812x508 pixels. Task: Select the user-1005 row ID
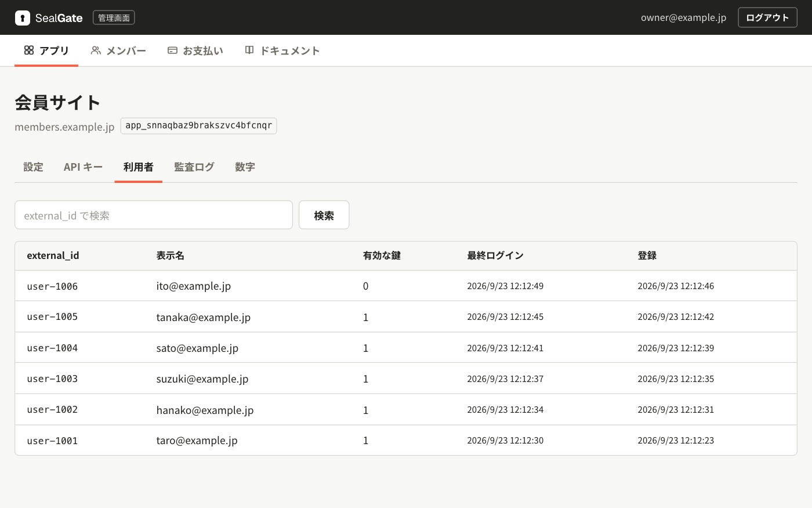[52, 317]
